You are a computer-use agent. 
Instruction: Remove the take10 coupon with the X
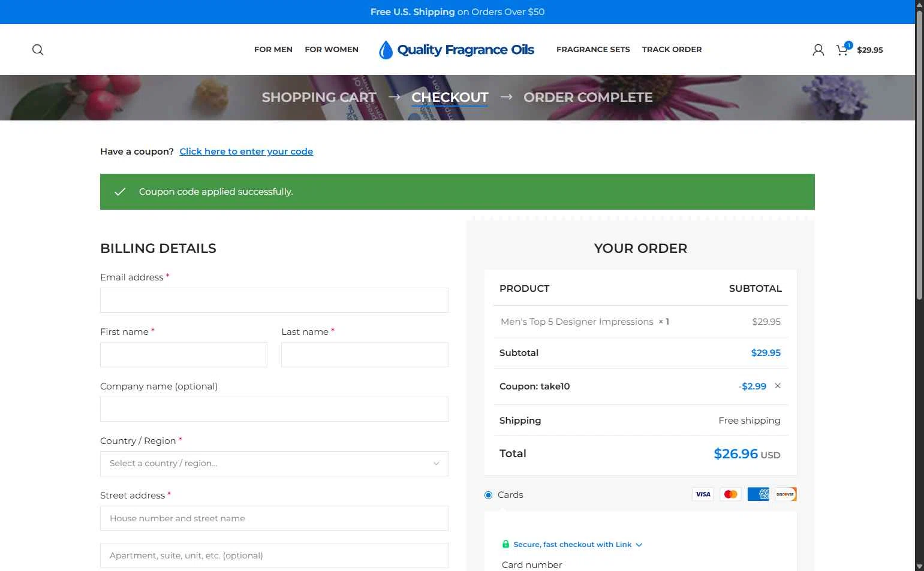click(778, 386)
